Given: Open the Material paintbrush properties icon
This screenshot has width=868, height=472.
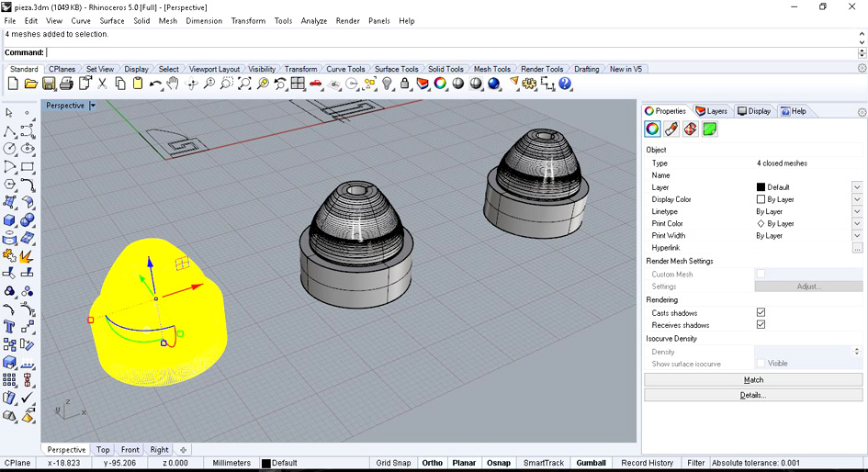Looking at the screenshot, I should pos(671,129).
